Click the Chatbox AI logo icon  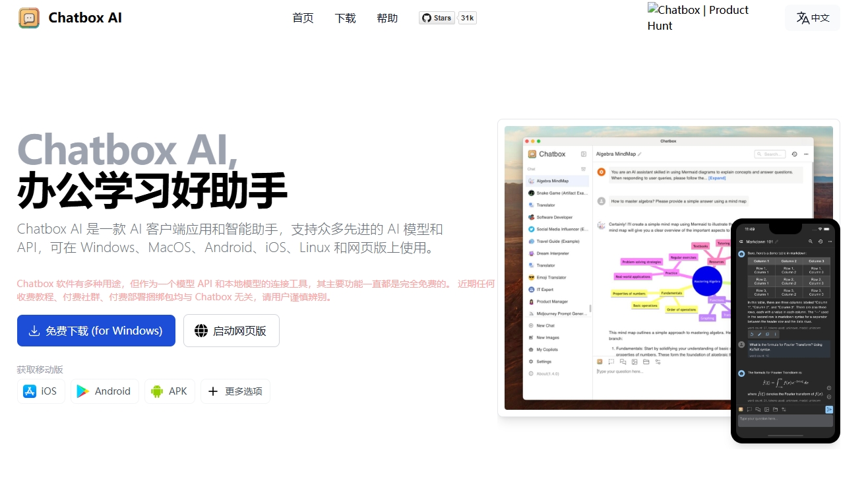[29, 18]
